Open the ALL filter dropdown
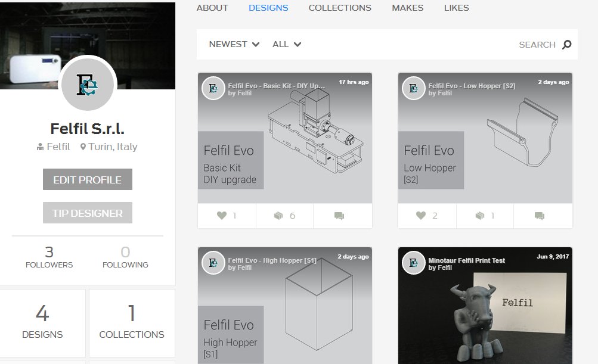 pos(287,44)
